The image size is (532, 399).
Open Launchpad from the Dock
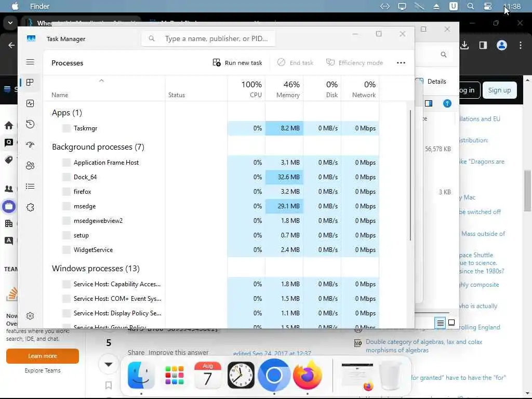click(x=175, y=375)
